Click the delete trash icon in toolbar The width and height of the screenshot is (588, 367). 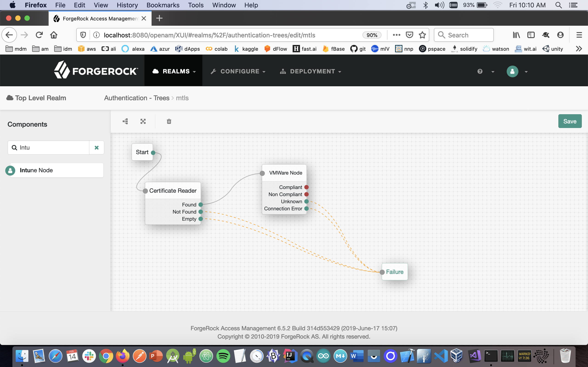pos(169,121)
